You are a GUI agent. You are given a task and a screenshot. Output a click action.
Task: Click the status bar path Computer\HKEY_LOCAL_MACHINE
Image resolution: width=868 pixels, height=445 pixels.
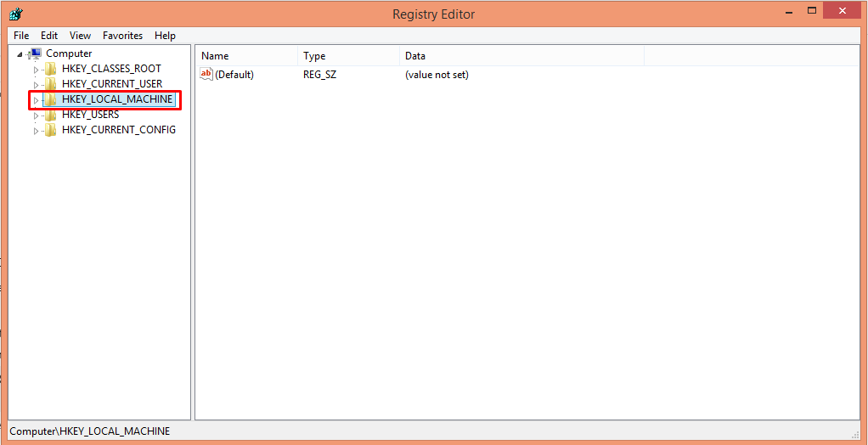[x=90, y=431]
